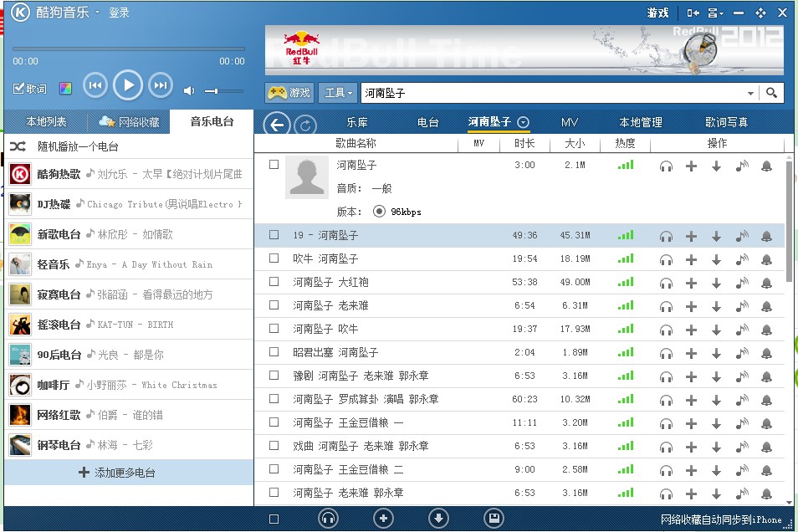The height and width of the screenshot is (532, 798).
Task: Listen to 19 - 河南坠子 track
Action: [x=666, y=236]
